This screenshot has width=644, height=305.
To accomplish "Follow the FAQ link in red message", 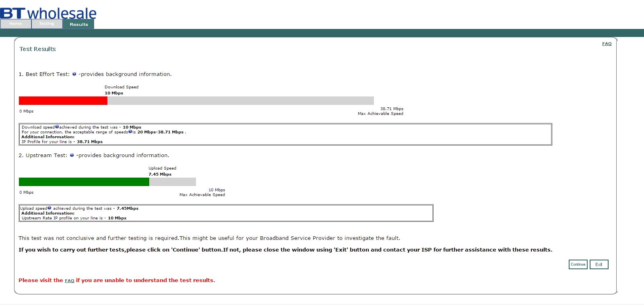I will [69, 280].
